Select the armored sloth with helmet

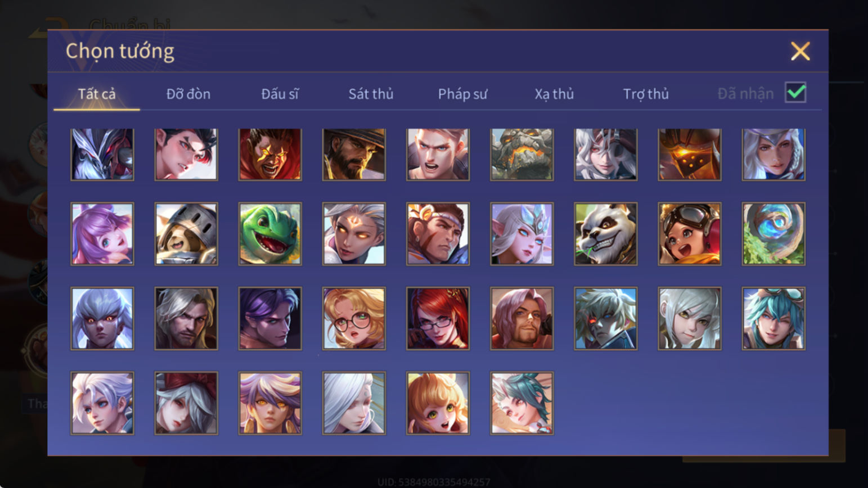click(186, 234)
